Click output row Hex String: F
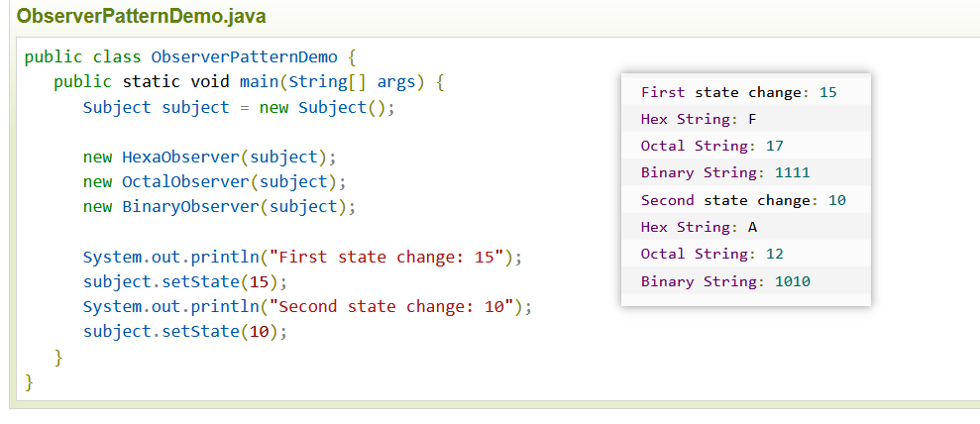This screenshot has width=980, height=424. pos(745,119)
